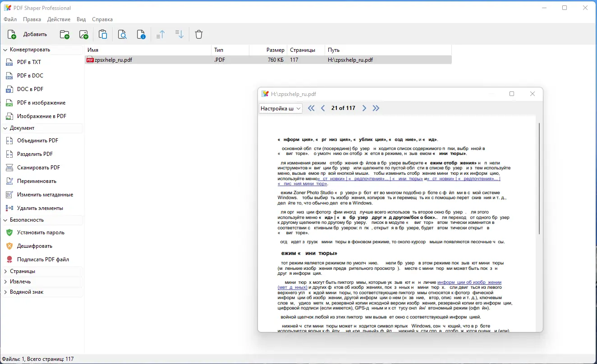Sort file list by Страницы column
Image resolution: width=597 pixels, height=364 pixels.
point(306,50)
